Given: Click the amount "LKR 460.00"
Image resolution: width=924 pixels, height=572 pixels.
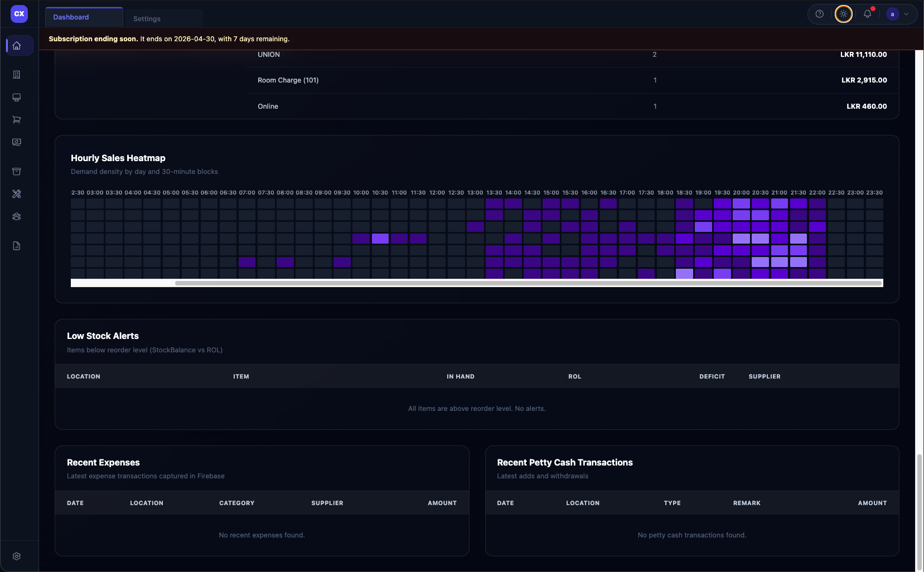Looking at the screenshot, I should (867, 106).
